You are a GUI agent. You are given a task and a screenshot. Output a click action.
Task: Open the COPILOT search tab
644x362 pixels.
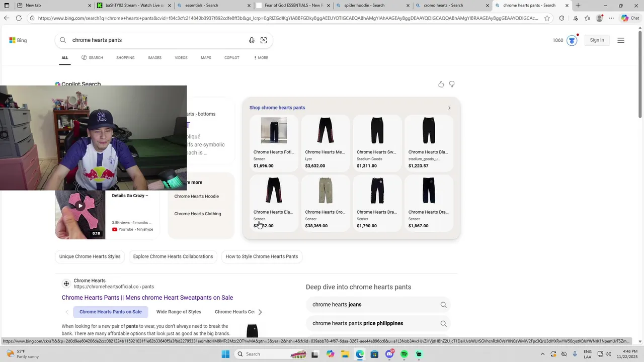(232, 58)
